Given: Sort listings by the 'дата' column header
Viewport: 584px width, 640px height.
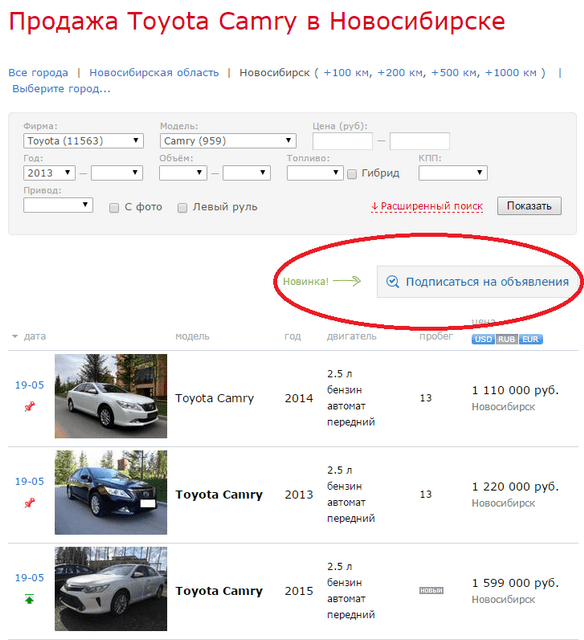Looking at the screenshot, I should (34, 336).
